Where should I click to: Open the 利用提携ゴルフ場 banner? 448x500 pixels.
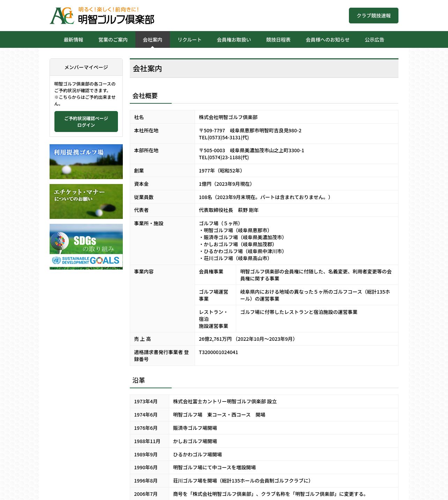click(x=86, y=162)
